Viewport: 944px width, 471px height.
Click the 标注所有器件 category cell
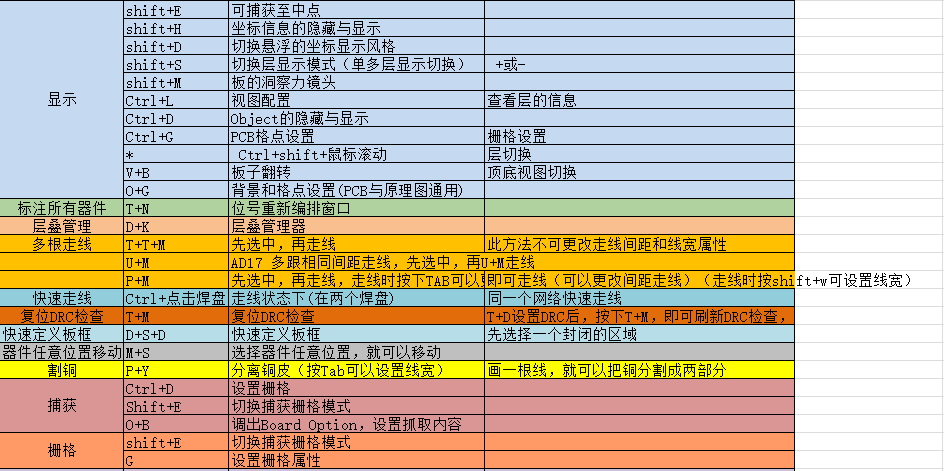coord(61,208)
